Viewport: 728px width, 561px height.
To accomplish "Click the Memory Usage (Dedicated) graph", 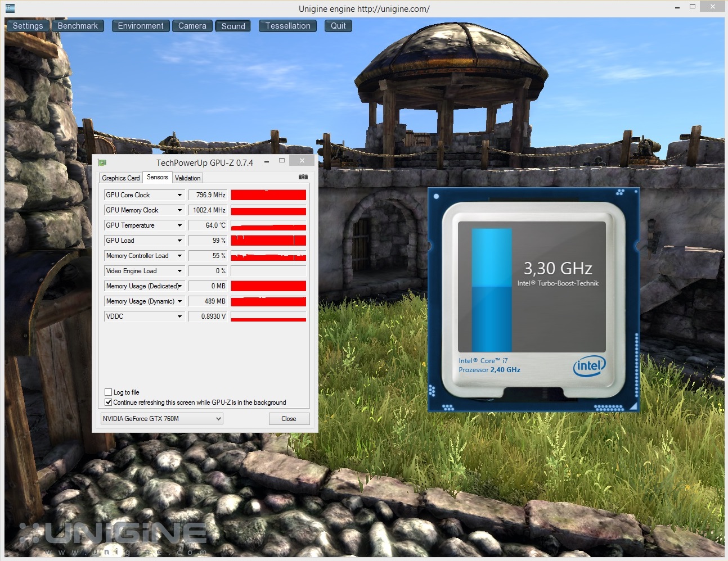I will (268, 286).
